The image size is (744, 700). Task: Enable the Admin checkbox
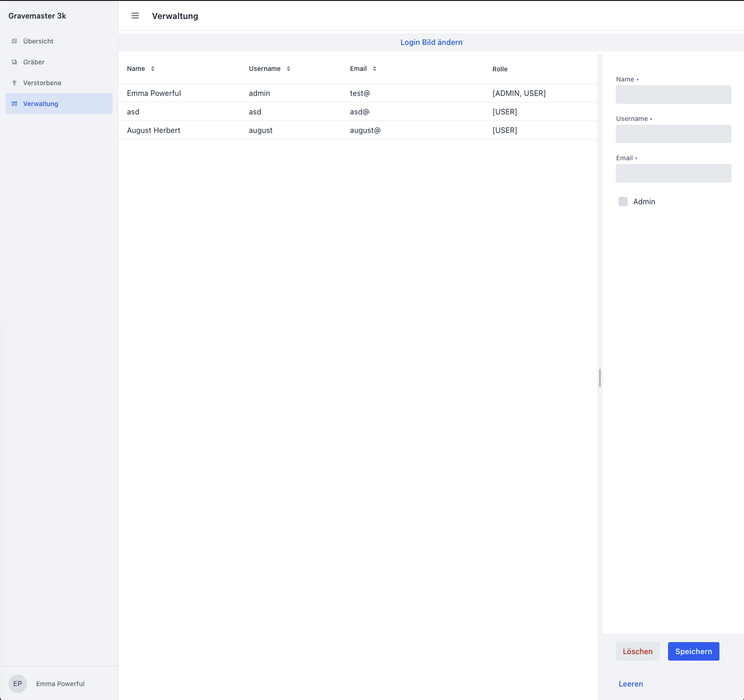tap(623, 202)
